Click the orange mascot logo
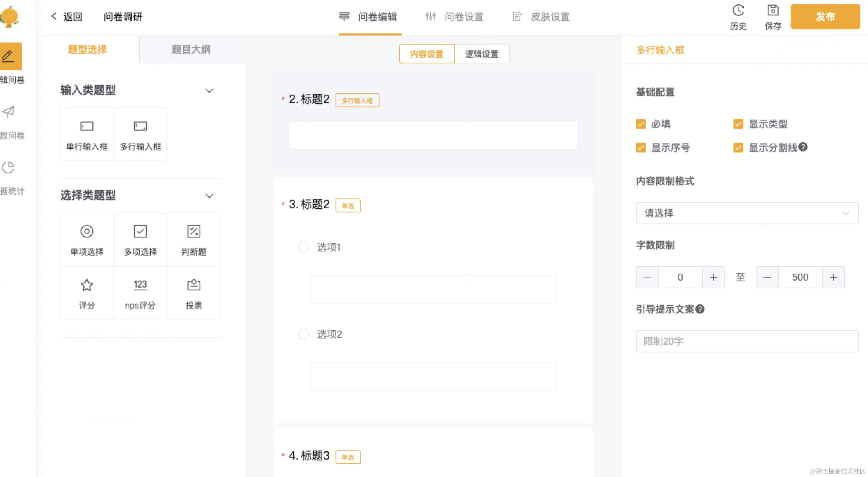 click(x=9, y=16)
